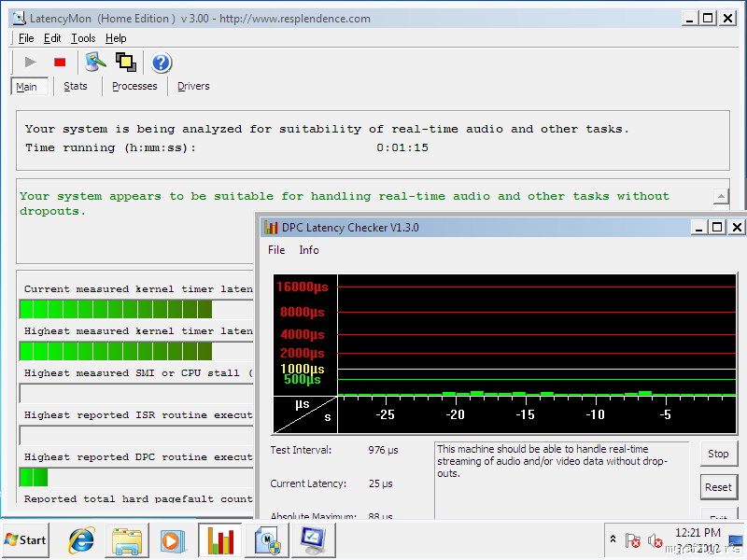
Task: Click the time running value 0:01:15
Action: pyautogui.click(x=402, y=147)
